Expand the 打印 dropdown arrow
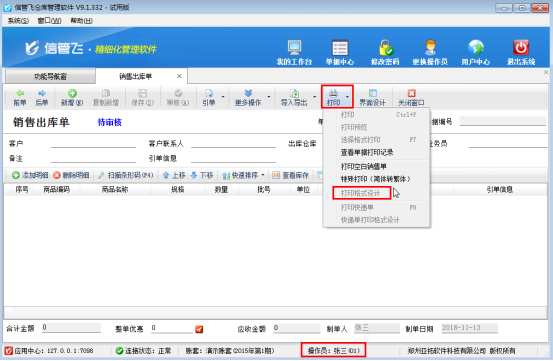Image resolution: width=553 pixels, height=361 pixels. click(347, 97)
